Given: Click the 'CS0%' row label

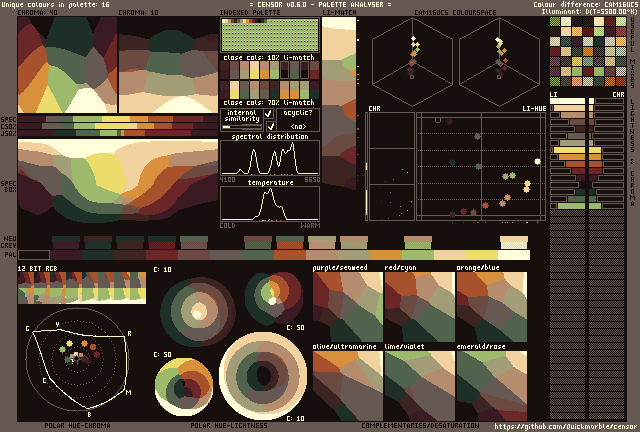Looking at the screenshot, I should pyautogui.click(x=9, y=127).
